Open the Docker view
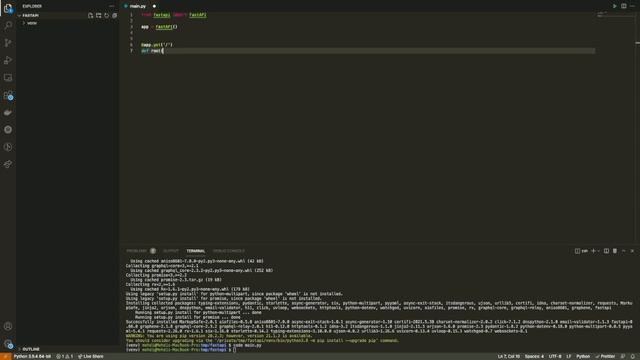Image resolution: width=640 pixels, height=360 pixels. 8,112
